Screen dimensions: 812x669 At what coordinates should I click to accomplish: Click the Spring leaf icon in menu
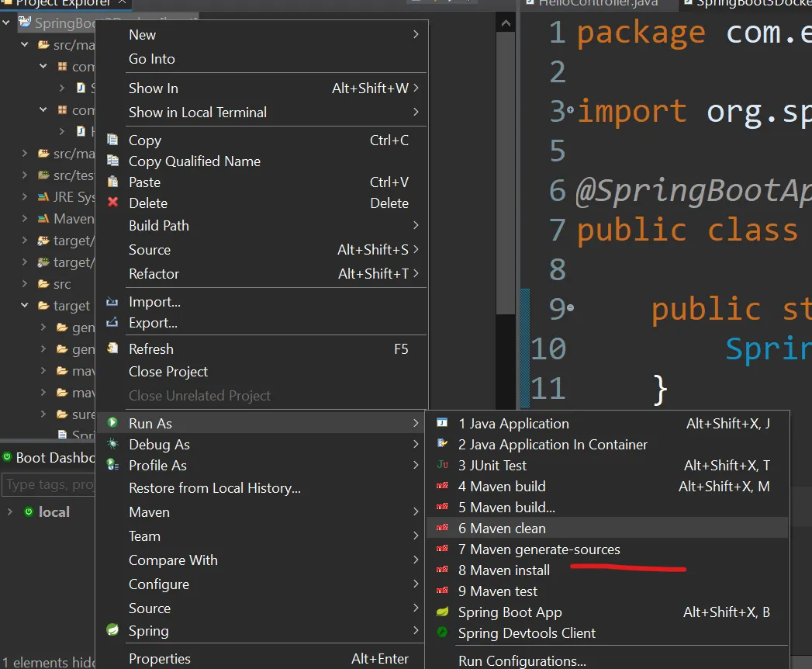pyautogui.click(x=113, y=630)
